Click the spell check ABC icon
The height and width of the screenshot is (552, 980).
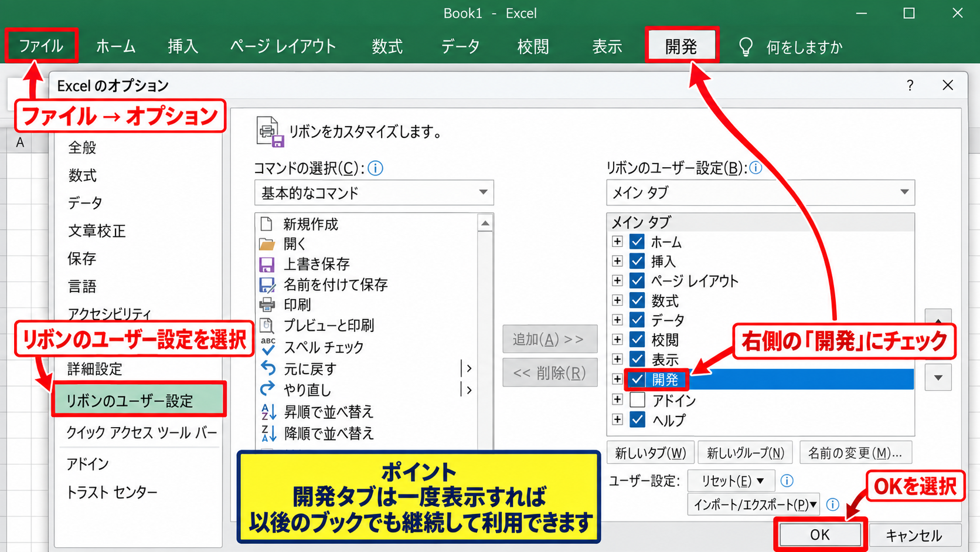(268, 346)
